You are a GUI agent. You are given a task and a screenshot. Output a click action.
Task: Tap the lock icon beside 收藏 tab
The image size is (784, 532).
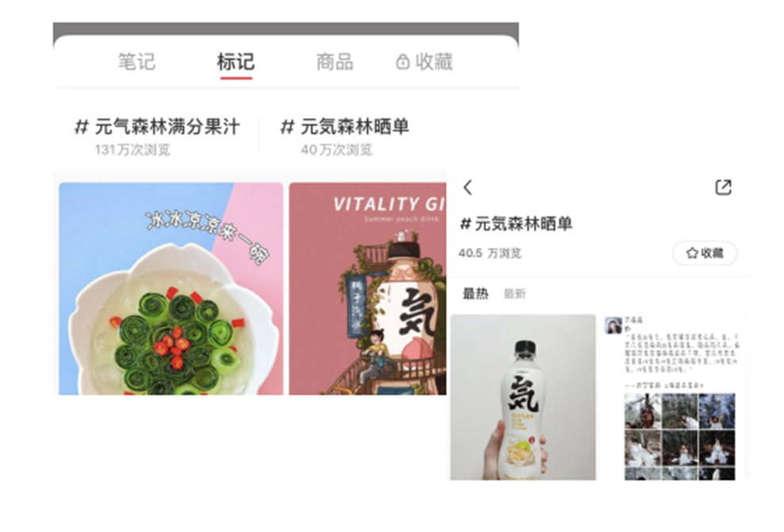pos(403,62)
